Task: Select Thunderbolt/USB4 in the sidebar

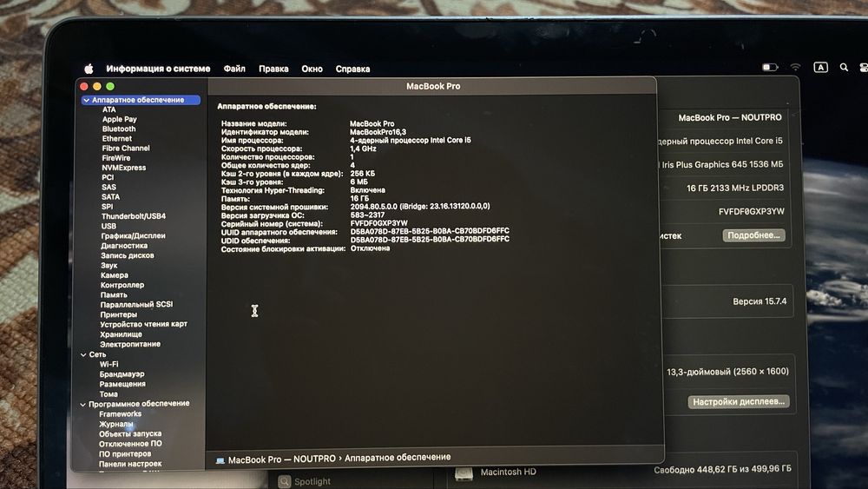Action: [x=134, y=216]
